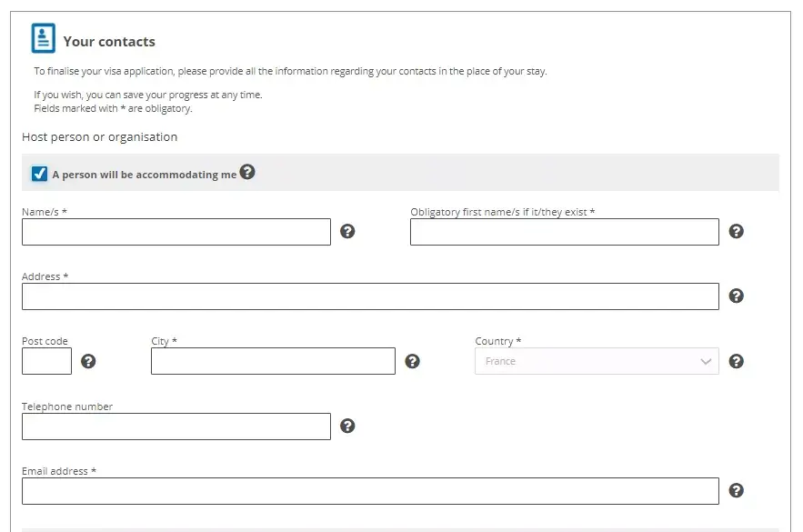The height and width of the screenshot is (532, 803).
Task: Uncheck A person will be accommodating me
Action: point(39,174)
